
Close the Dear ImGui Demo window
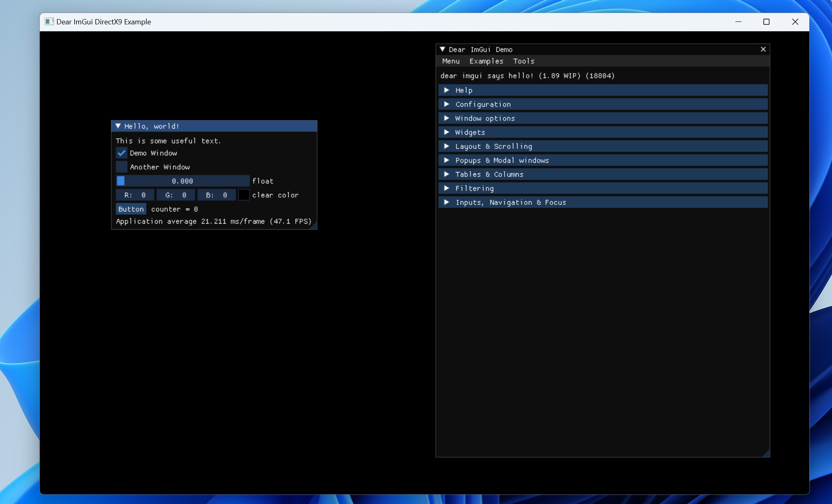click(763, 49)
